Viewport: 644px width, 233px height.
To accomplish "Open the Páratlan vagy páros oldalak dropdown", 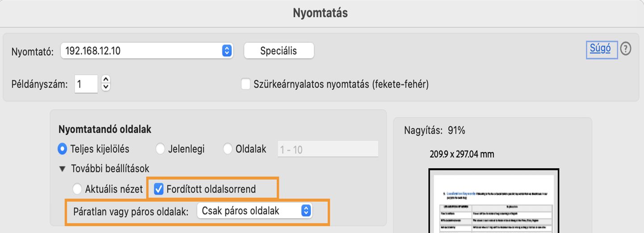I will pyautogui.click(x=255, y=211).
